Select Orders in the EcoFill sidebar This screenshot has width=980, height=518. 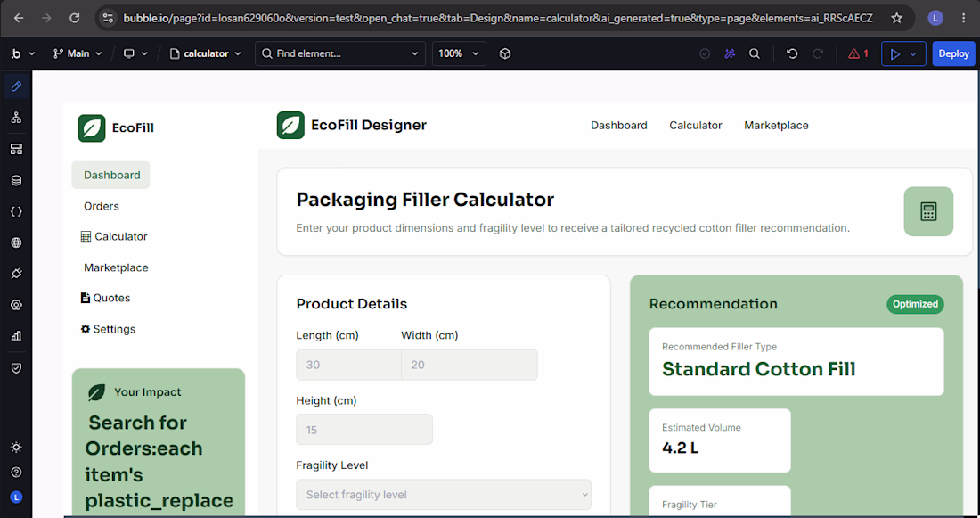(102, 206)
